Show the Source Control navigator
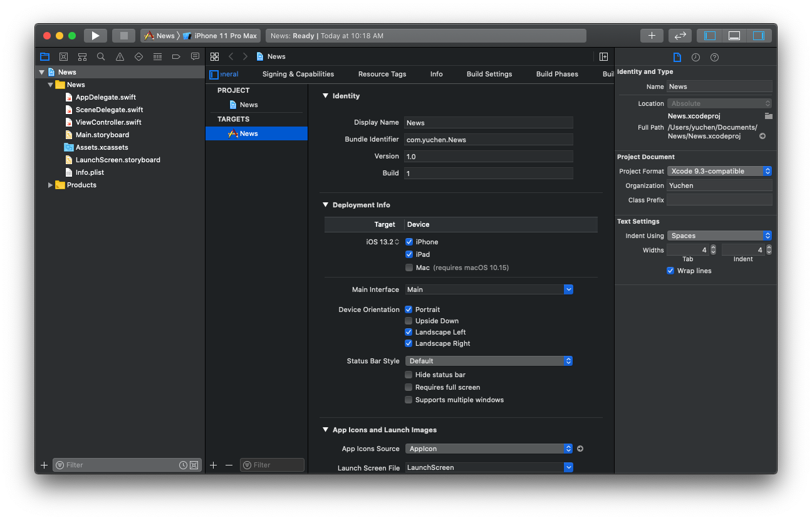 [x=63, y=56]
